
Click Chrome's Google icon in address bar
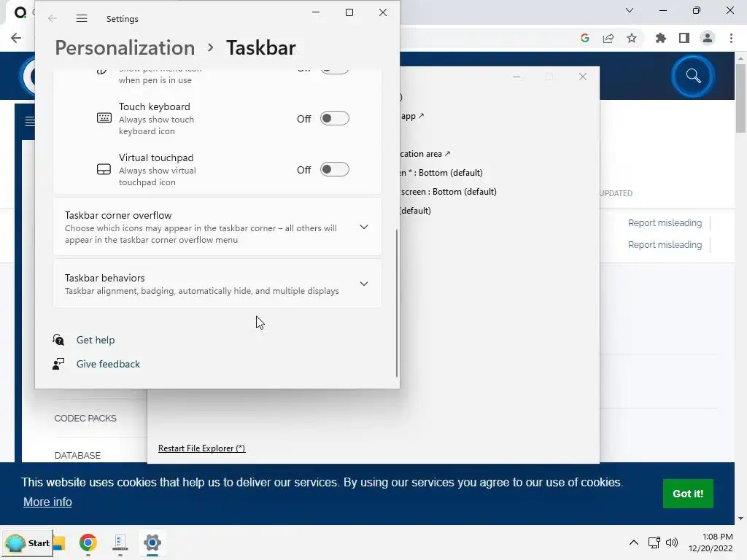[x=585, y=38]
